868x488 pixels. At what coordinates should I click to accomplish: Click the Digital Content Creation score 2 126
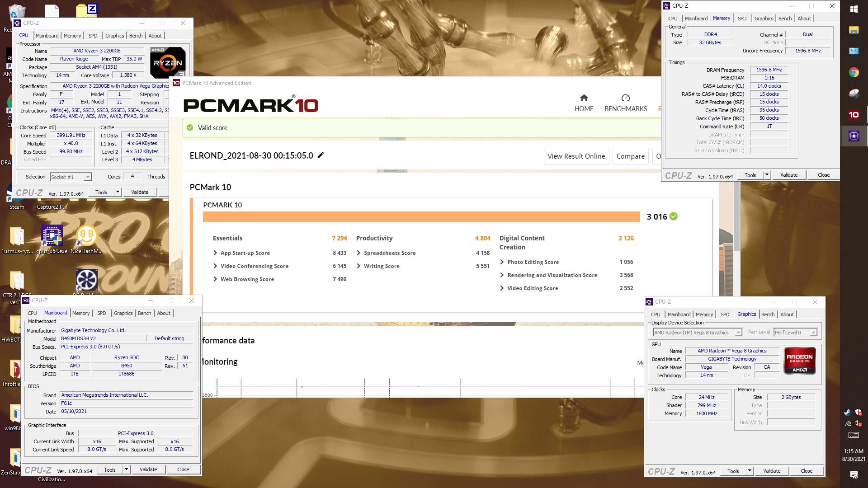(x=626, y=238)
